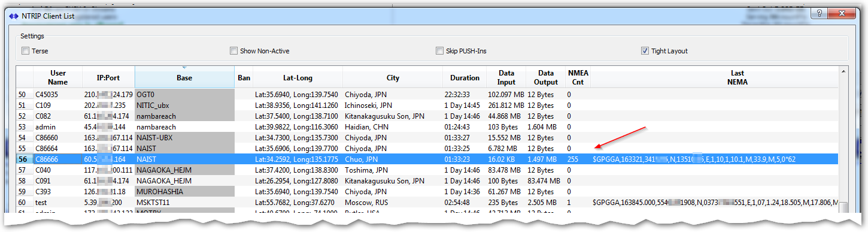Image resolution: width=868 pixels, height=232 pixels.
Task: Click base NAIST-UBX cell
Action: tap(184, 137)
